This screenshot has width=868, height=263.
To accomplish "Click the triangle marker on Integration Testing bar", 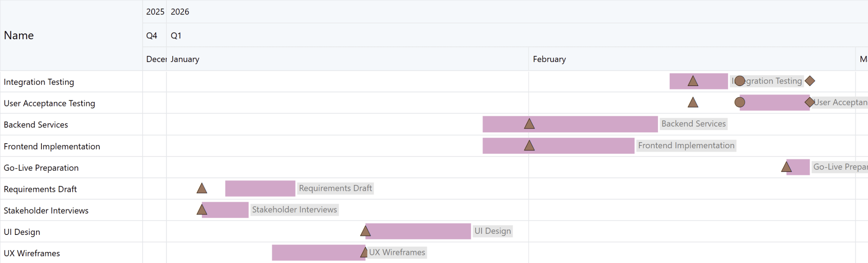I will click(693, 81).
